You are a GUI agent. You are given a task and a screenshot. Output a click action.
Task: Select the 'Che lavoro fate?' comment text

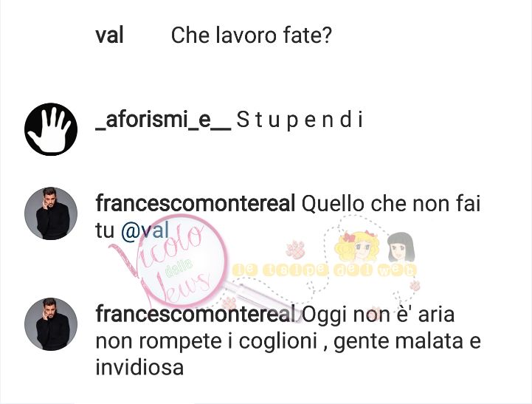(251, 35)
